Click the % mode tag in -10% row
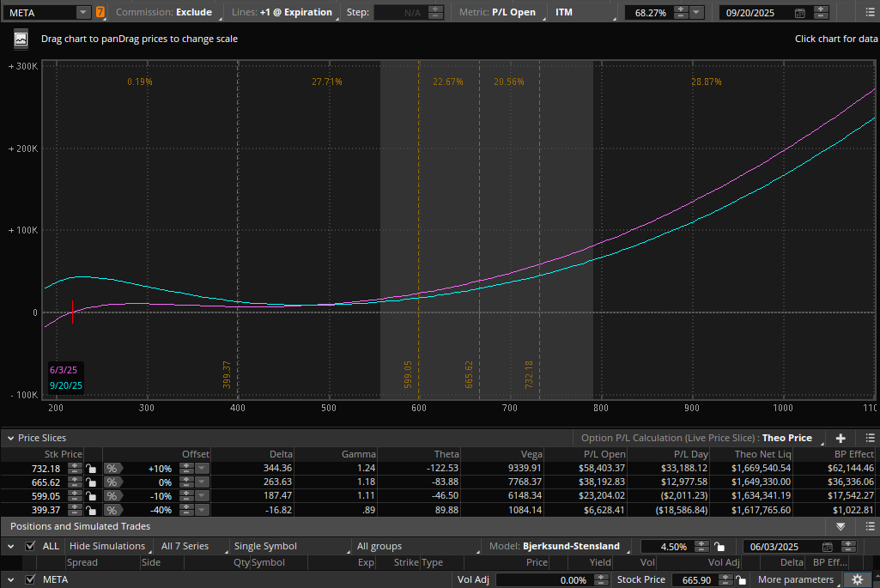This screenshot has width=880, height=588. click(112, 496)
